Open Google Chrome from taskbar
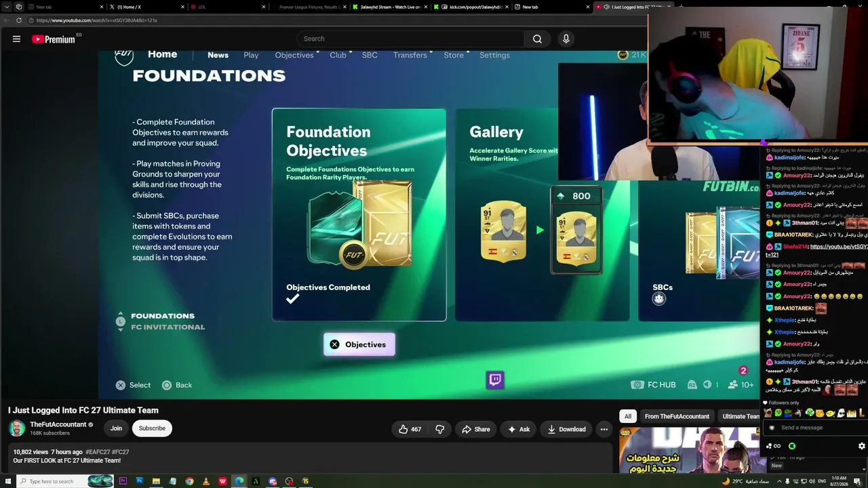This screenshot has height=488, width=868. pos(189,481)
